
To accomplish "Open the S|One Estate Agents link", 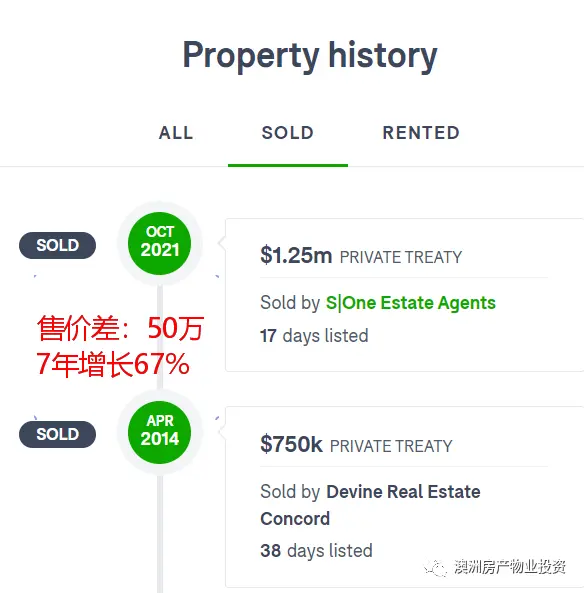I will coord(411,303).
